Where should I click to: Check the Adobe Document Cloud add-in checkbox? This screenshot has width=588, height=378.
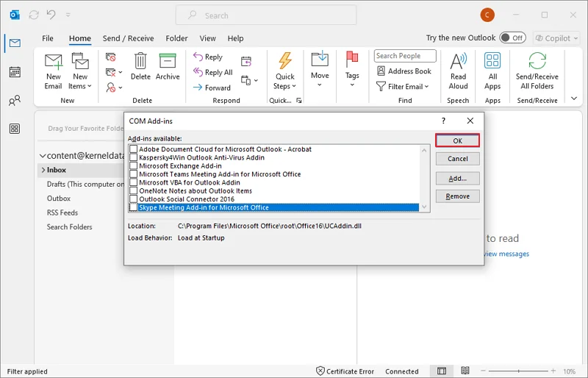134,149
